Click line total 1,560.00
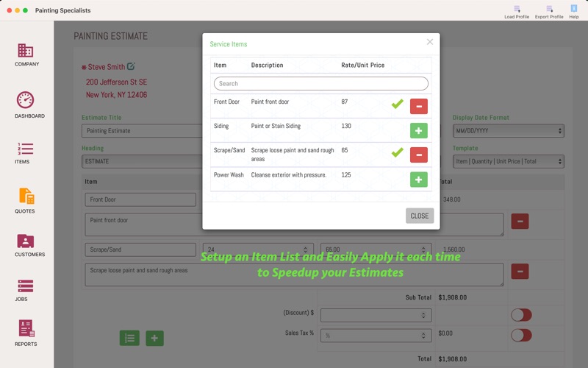This screenshot has width=588, height=368. [453, 250]
